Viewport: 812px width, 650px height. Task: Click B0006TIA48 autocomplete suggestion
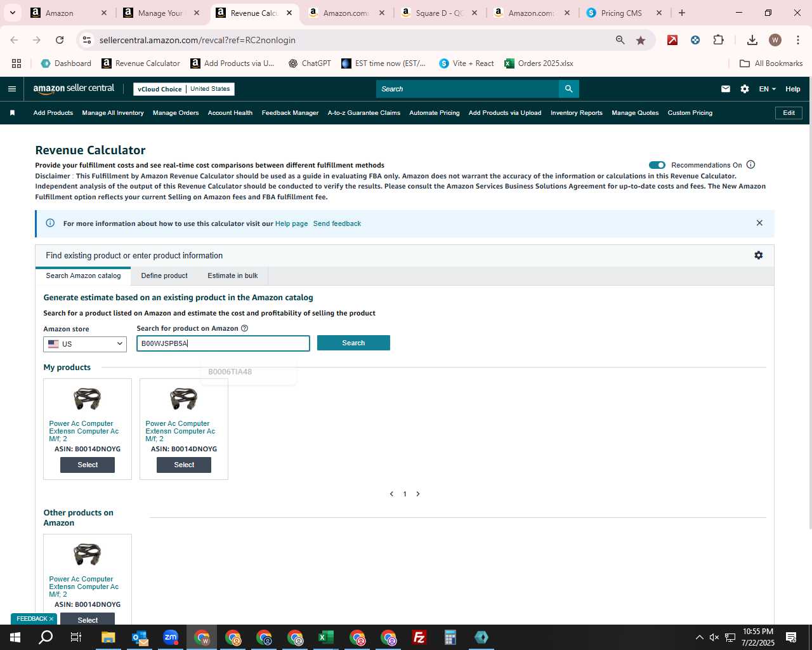tap(230, 372)
